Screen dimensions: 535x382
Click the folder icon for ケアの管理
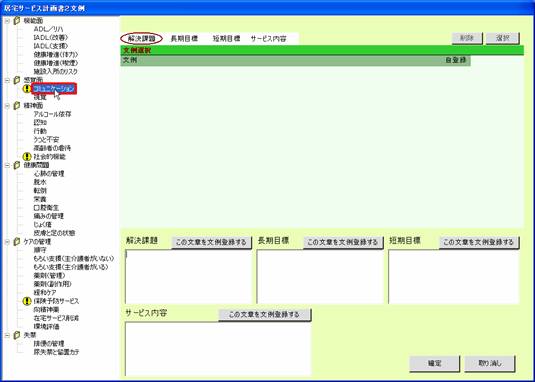pyautogui.click(x=17, y=241)
